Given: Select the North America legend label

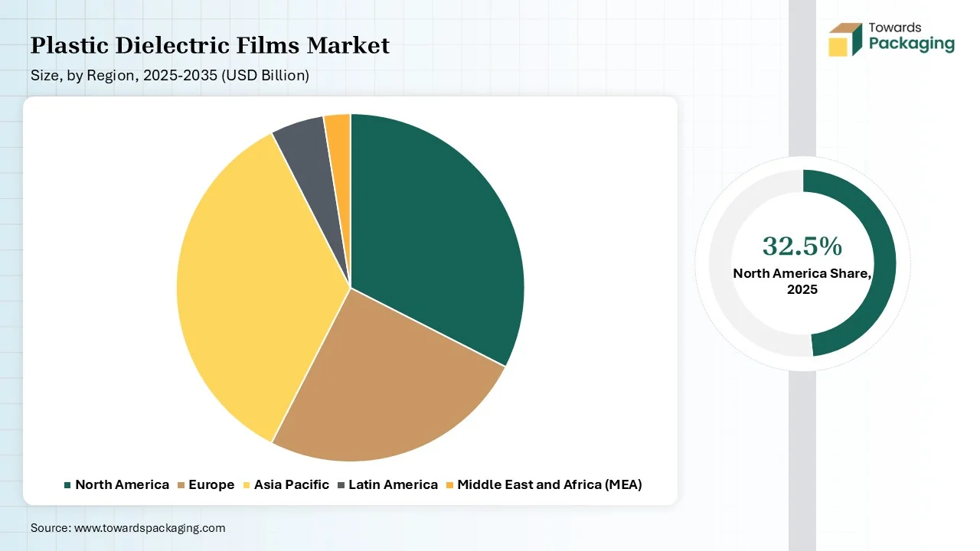Looking at the screenshot, I should point(122,484).
